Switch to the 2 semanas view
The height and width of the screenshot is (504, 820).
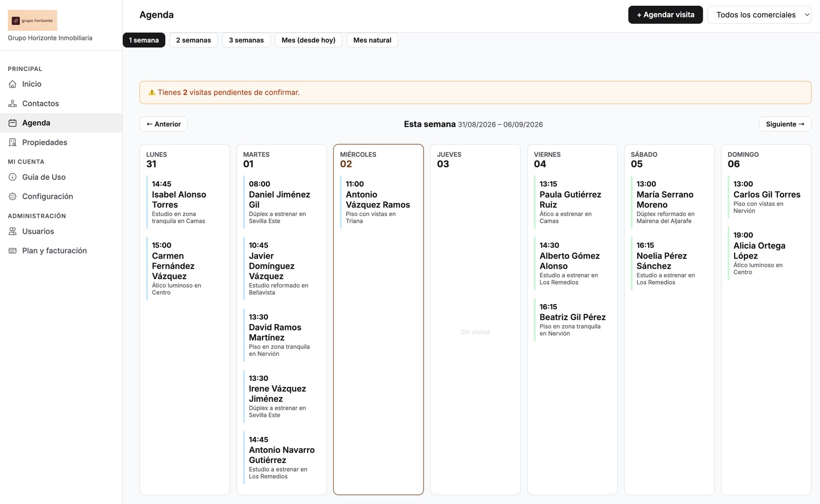click(x=193, y=40)
